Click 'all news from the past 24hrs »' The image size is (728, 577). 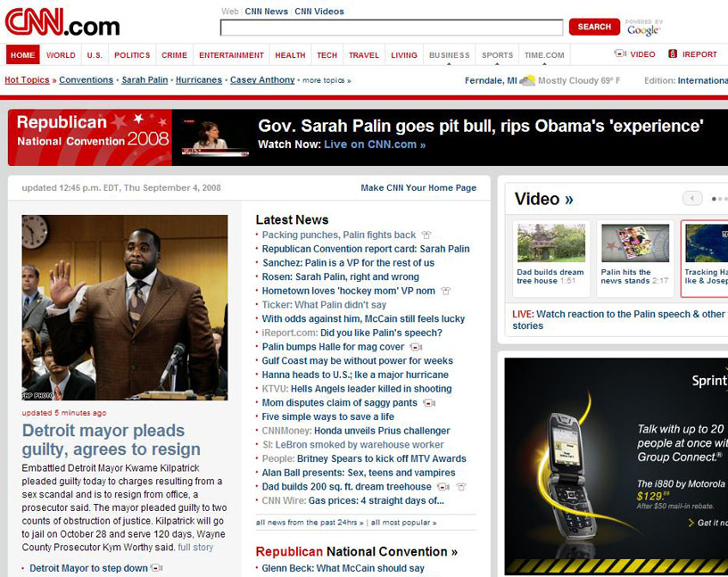pos(310,523)
